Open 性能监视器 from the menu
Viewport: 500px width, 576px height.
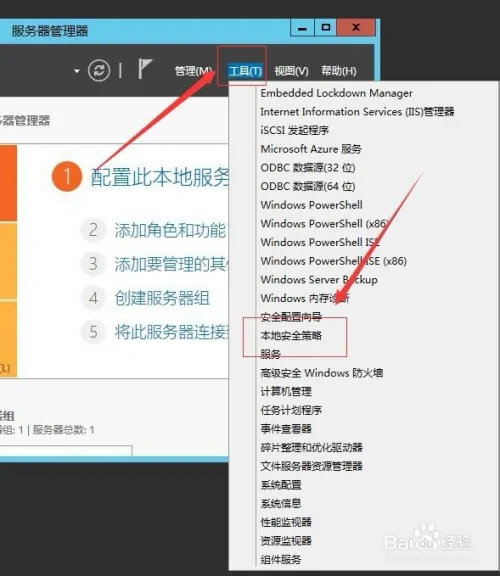tap(286, 522)
